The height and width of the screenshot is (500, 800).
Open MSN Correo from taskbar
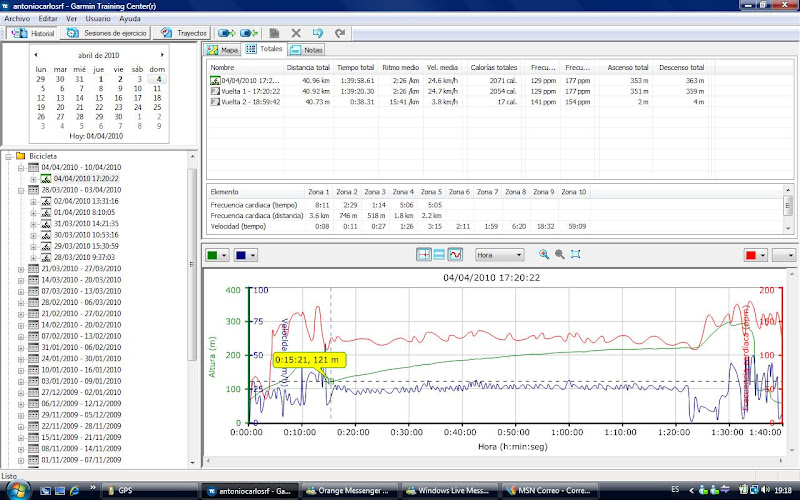tap(548, 491)
